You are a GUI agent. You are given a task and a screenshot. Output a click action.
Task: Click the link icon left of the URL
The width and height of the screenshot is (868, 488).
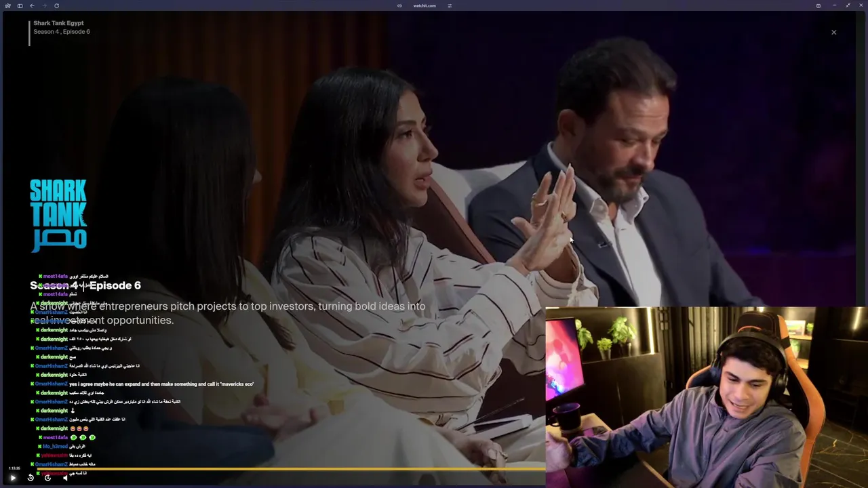tap(399, 5)
